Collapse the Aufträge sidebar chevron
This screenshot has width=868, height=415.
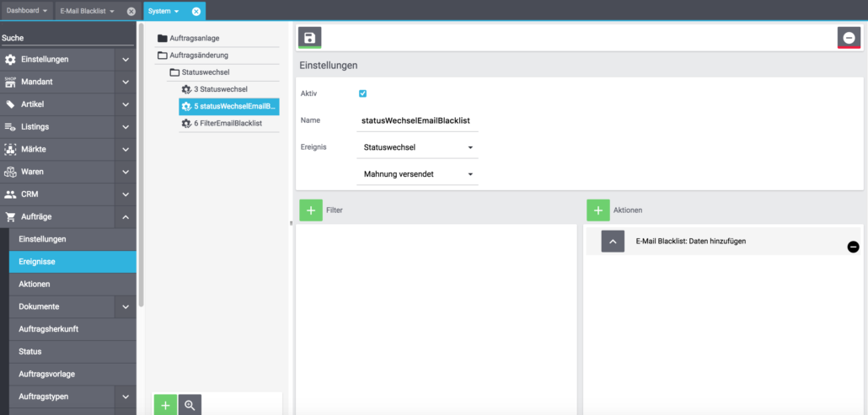tap(126, 217)
